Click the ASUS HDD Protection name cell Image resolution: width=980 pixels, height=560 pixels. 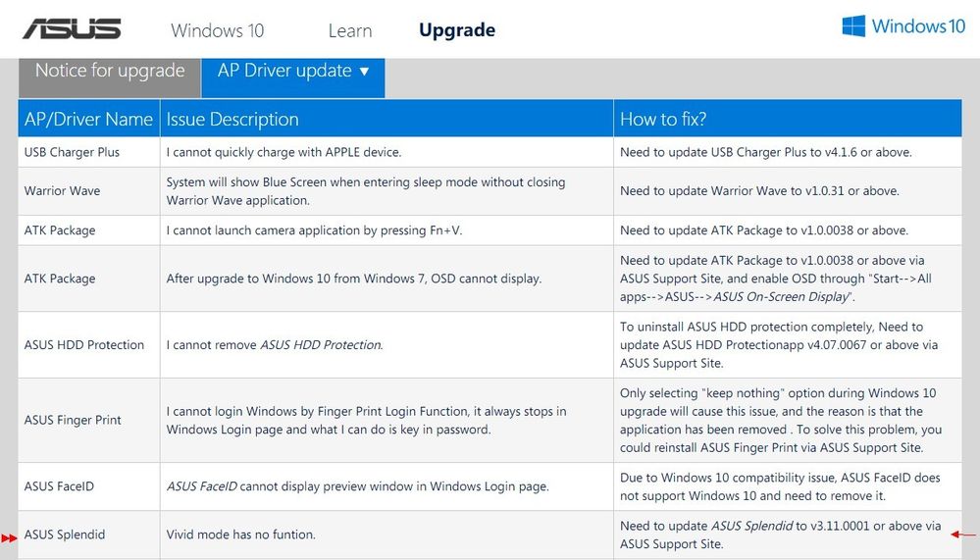pyautogui.click(x=83, y=345)
